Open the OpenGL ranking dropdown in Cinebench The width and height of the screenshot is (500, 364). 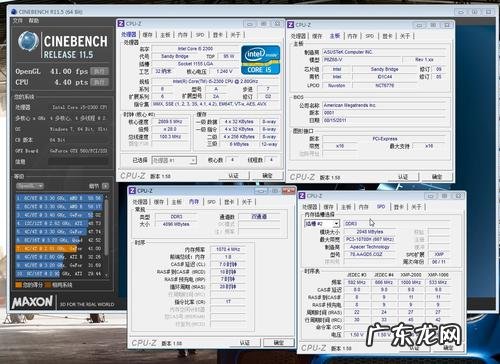30,186
